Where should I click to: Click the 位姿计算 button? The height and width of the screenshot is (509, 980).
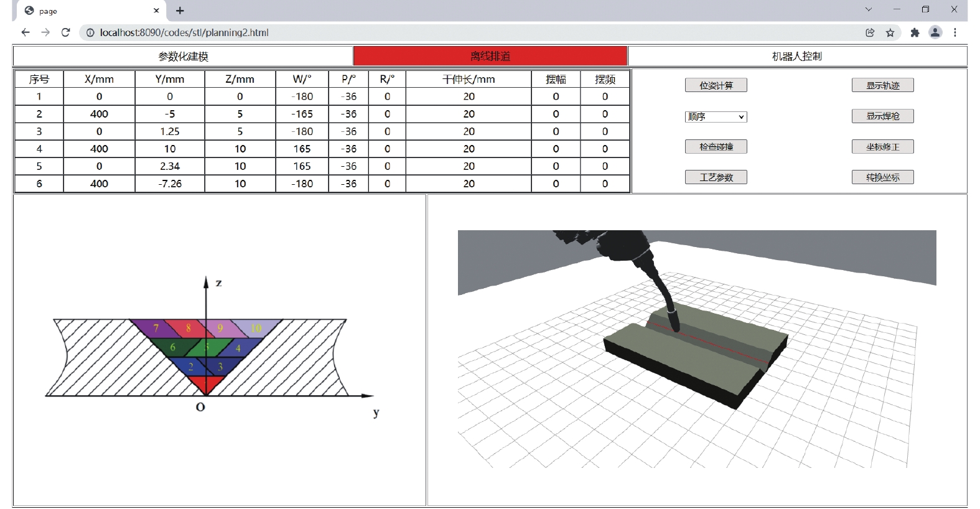click(x=716, y=85)
